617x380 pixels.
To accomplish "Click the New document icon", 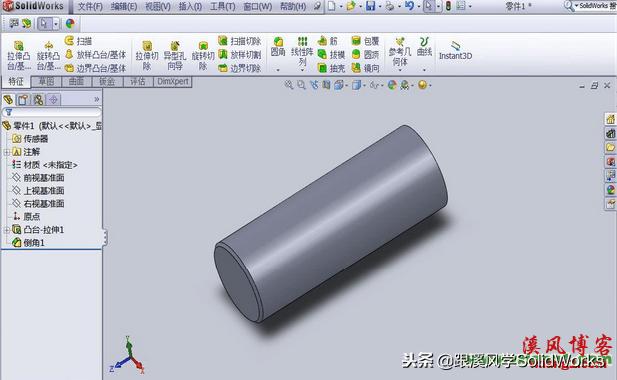I will (x=332, y=6).
